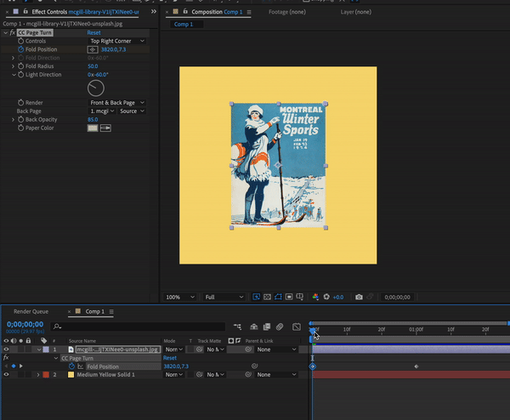The width and height of the screenshot is (510, 420).
Task: Toggle Controls stopwatch in Effect Controls
Action: pyautogui.click(x=20, y=41)
